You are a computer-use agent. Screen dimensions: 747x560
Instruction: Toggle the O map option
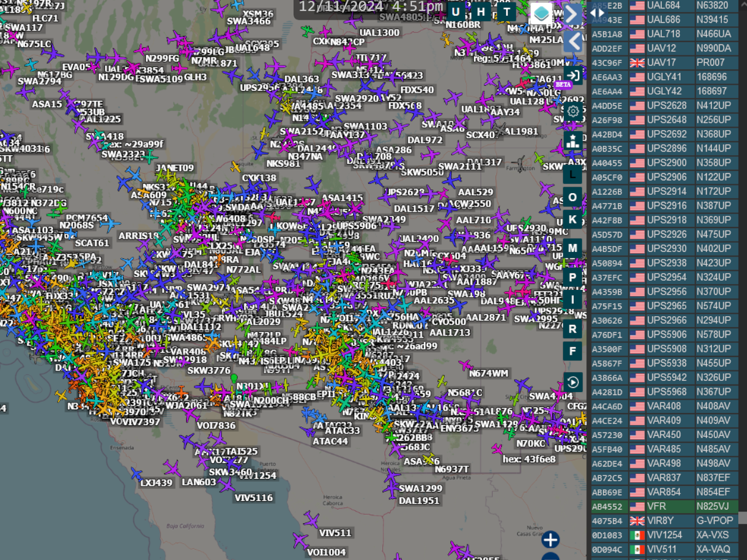tap(573, 197)
